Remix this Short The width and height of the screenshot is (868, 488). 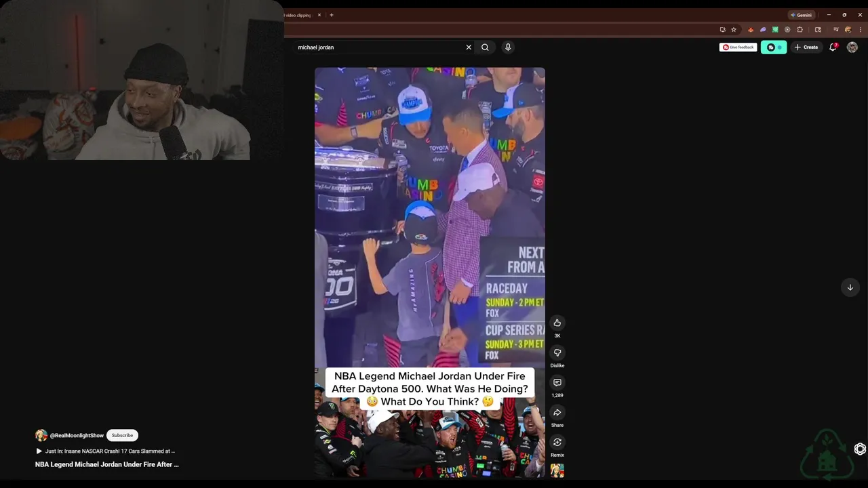[x=557, y=442]
